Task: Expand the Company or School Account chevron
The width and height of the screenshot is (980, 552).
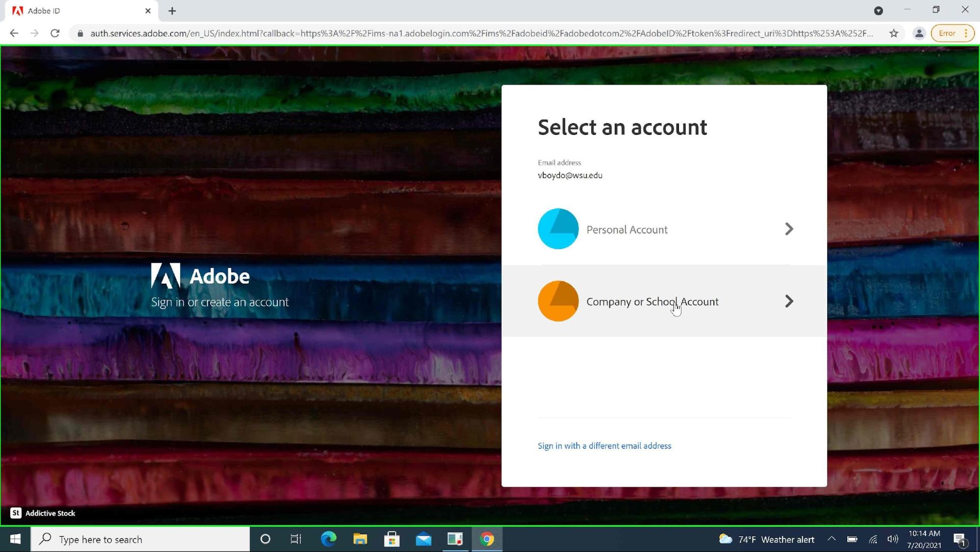Action: click(x=788, y=301)
